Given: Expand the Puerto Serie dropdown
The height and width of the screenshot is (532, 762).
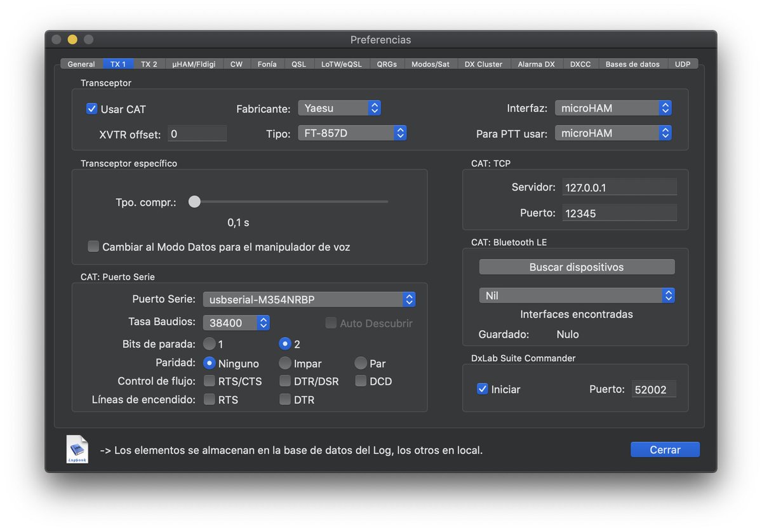Looking at the screenshot, I should (309, 299).
